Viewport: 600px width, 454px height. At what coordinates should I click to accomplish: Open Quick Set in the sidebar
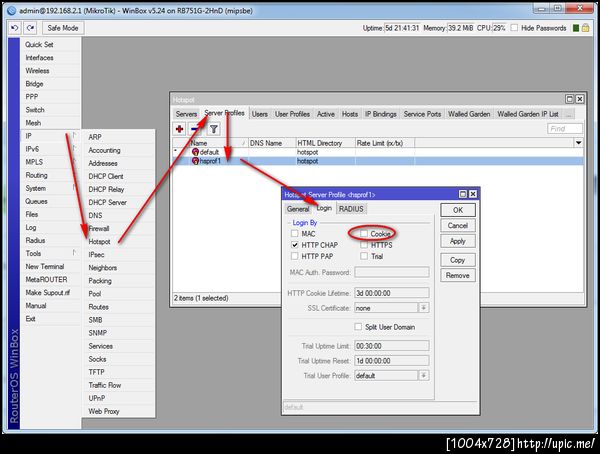tap(39, 44)
